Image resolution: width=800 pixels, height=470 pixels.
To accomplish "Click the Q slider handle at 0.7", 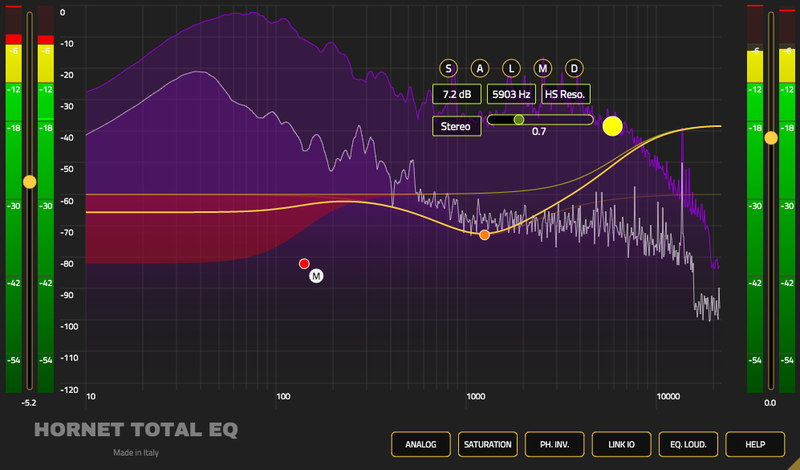I will 519,120.
